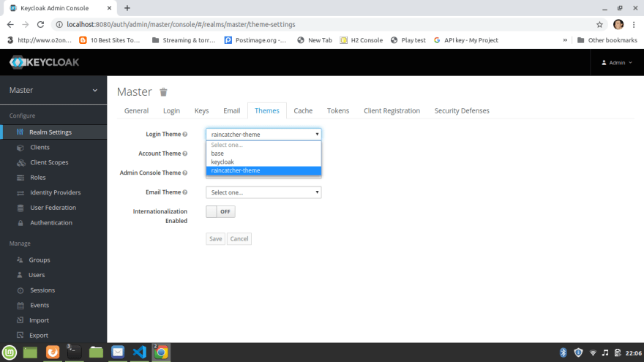Viewport: 644px width, 362px height.
Task: Click the Authentication lock icon
Action: pos(20,223)
